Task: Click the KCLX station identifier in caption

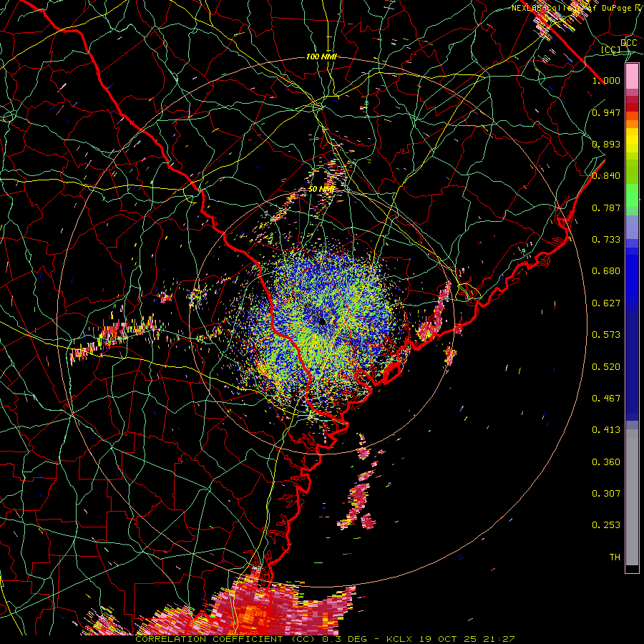Action: pyautogui.click(x=400, y=639)
